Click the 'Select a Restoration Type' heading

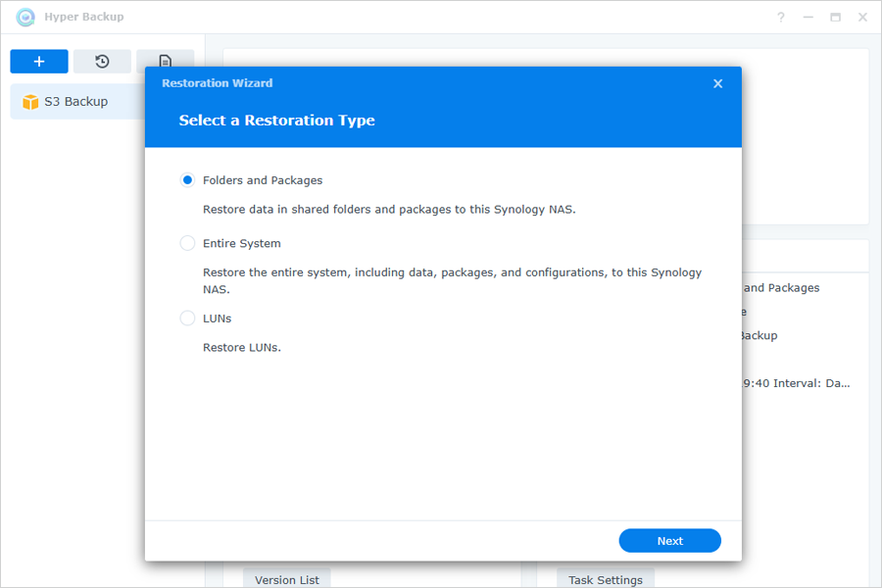[x=276, y=121]
